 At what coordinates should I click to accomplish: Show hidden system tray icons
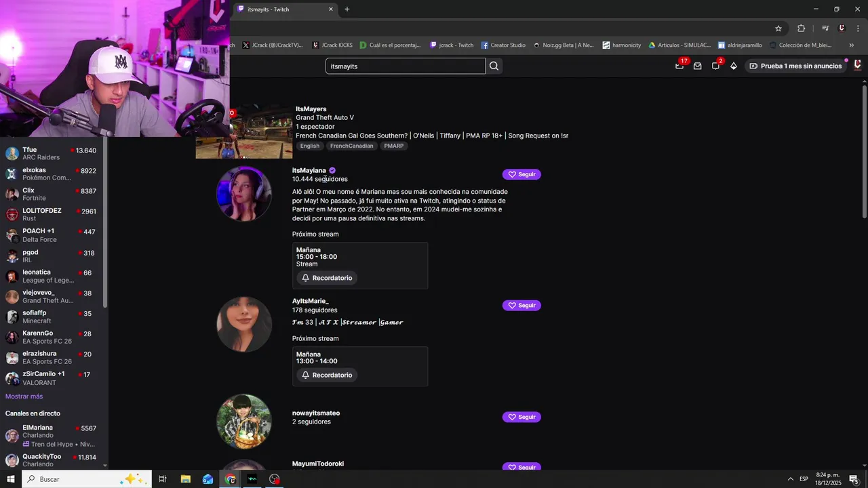[790, 479]
